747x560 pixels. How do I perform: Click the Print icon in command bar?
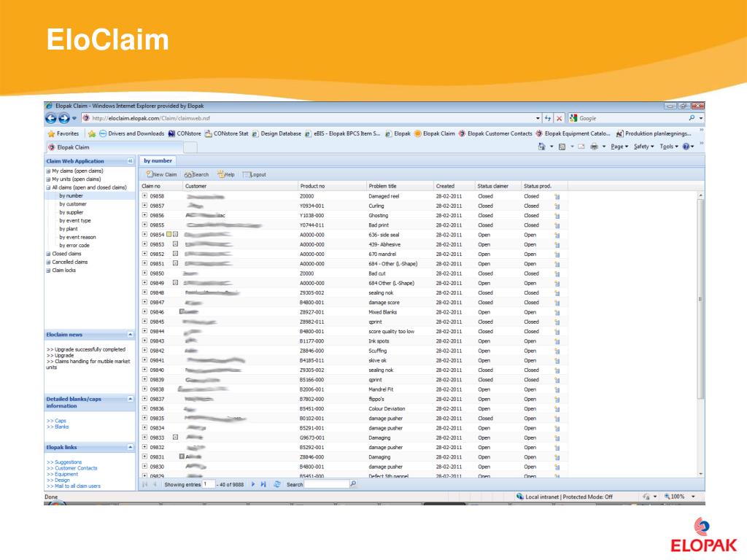(594, 147)
